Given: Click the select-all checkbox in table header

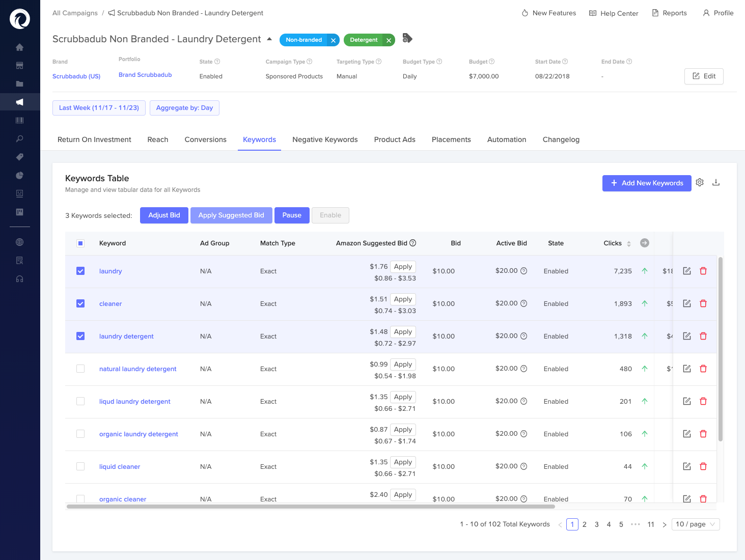Looking at the screenshot, I should tap(80, 243).
